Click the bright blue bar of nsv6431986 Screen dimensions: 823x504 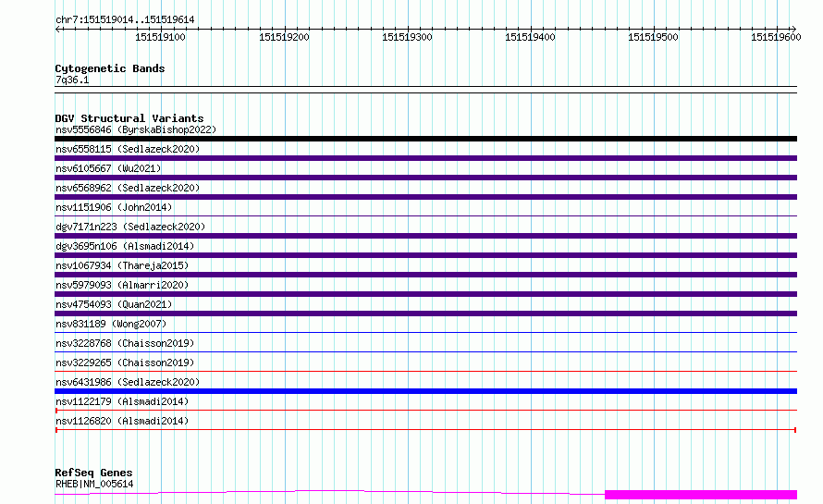tap(425, 391)
